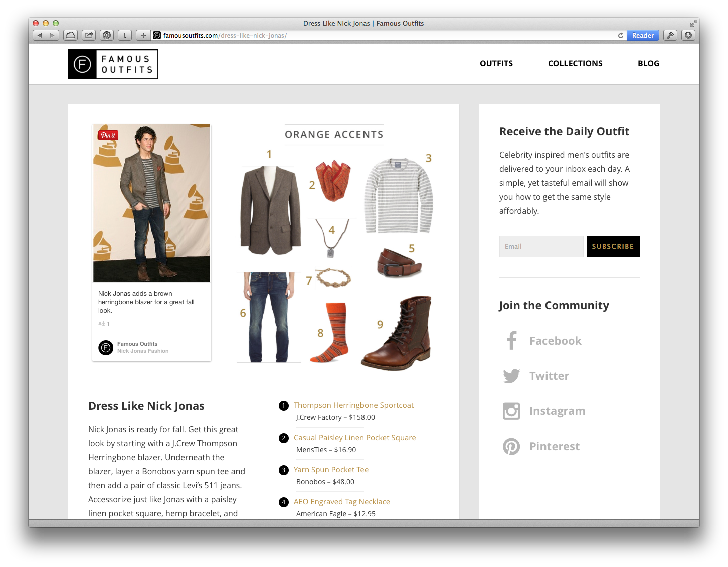Click the Twitter bird icon
The width and height of the screenshot is (728, 567).
[511, 376]
